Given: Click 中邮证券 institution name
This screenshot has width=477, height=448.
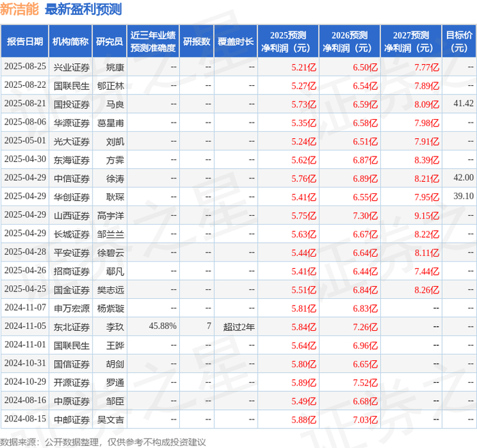Looking at the screenshot, I should pyautogui.click(x=72, y=419).
